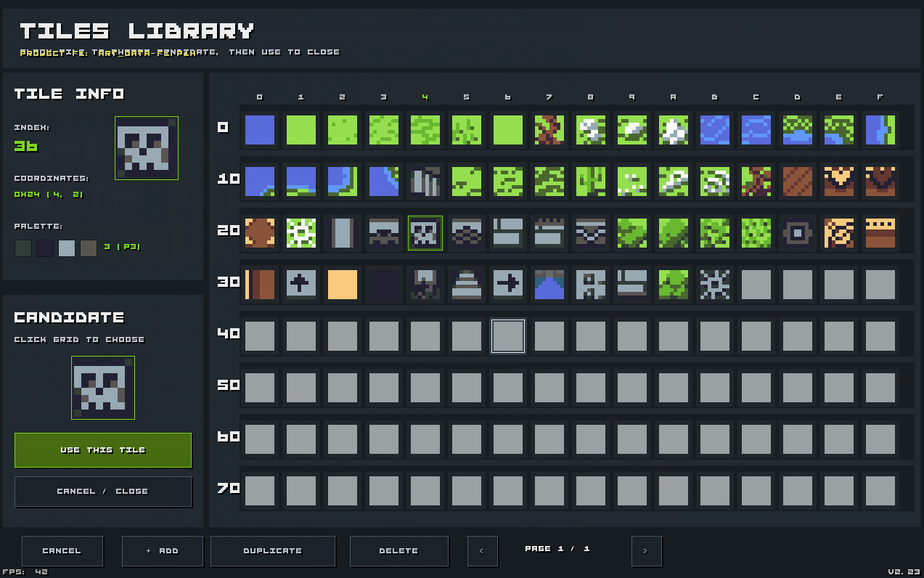Click the v2.23 version label
The image size is (924, 578).
coord(904,572)
